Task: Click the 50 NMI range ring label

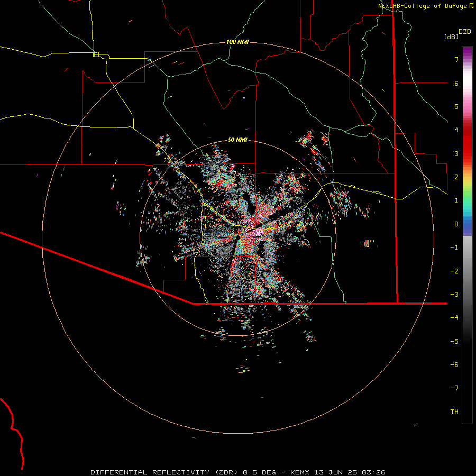Action: click(237, 140)
